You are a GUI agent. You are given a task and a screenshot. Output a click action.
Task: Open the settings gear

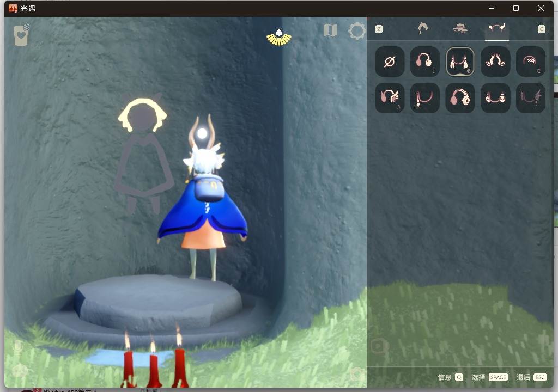[357, 31]
